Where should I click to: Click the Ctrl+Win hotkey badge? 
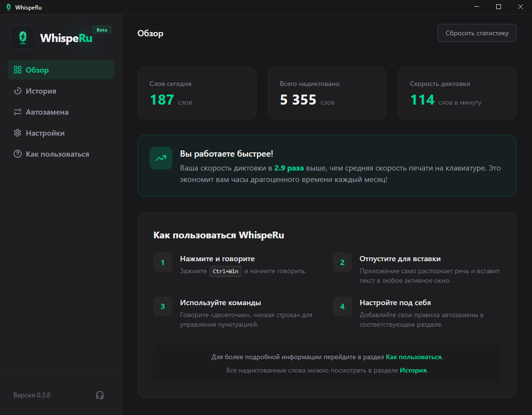tap(225, 271)
